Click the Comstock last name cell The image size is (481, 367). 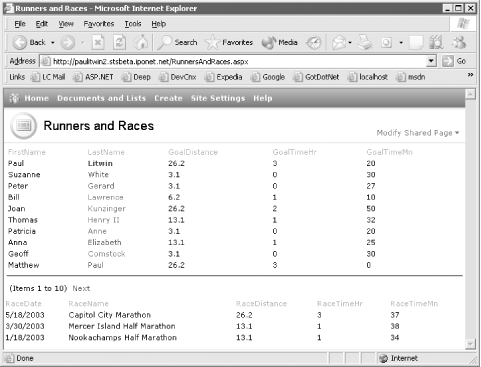pos(107,254)
